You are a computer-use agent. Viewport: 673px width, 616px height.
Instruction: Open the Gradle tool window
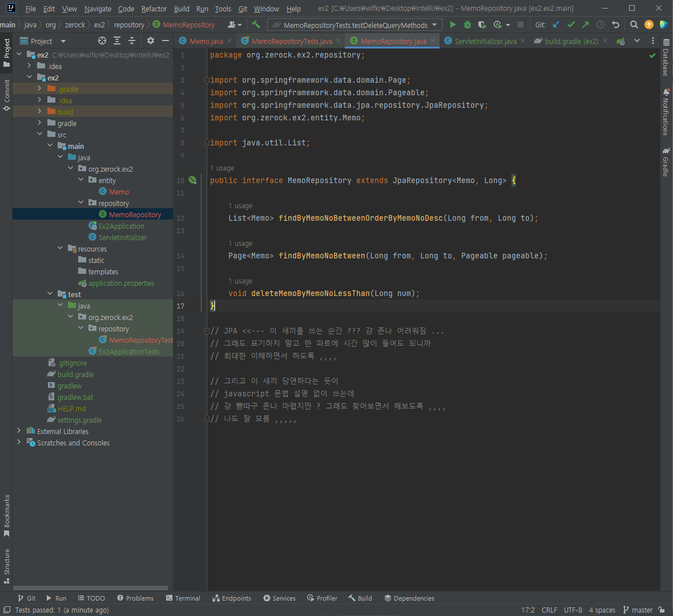pos(666,162)
